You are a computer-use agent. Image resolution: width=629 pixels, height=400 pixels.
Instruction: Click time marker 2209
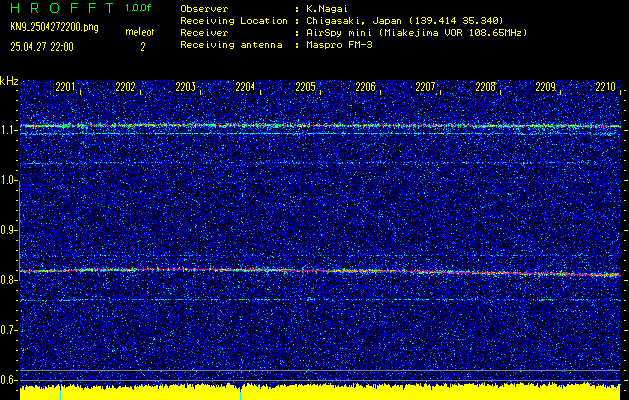pyautogui.click(x=546, y=87)
